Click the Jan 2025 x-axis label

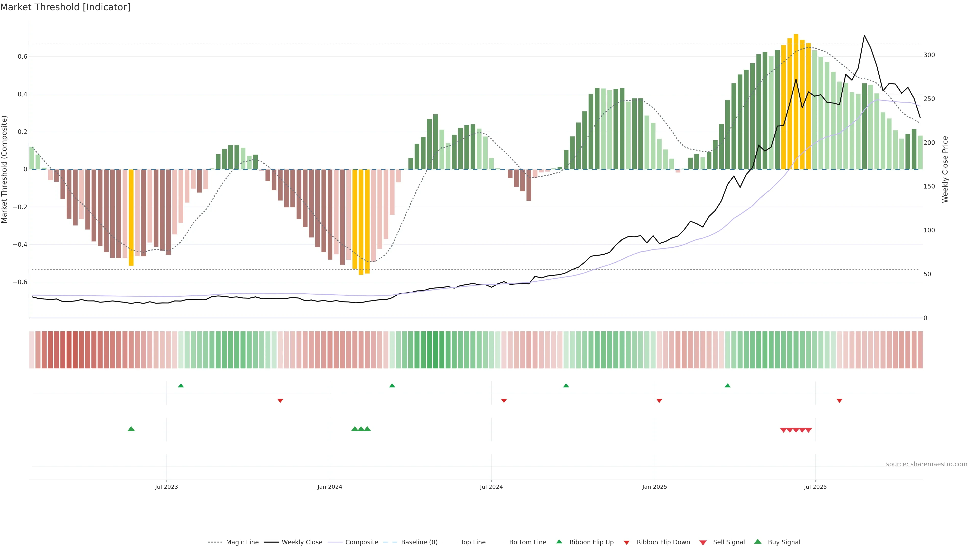(654, 487)
